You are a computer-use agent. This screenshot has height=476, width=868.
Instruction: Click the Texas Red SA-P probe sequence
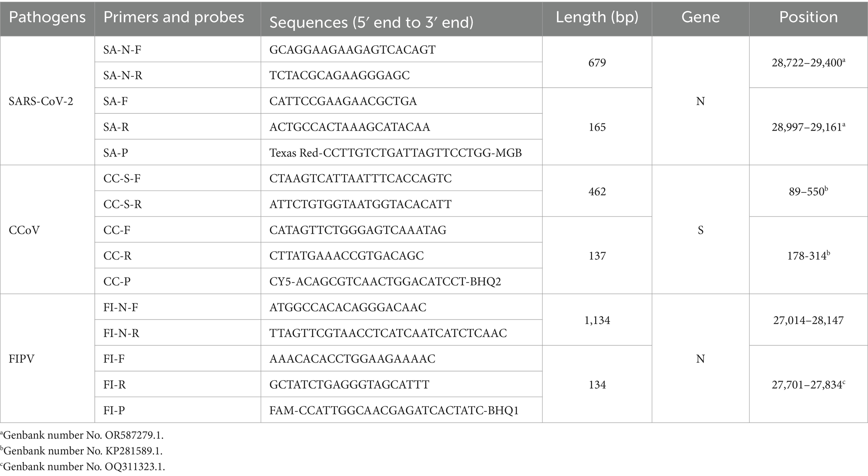pos(395,153)
